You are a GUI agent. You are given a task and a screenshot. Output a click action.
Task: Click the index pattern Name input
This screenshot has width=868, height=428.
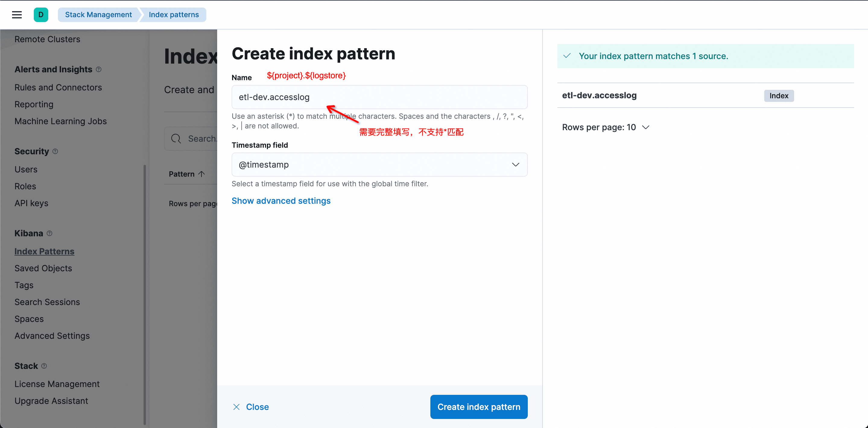coord(379,97)
